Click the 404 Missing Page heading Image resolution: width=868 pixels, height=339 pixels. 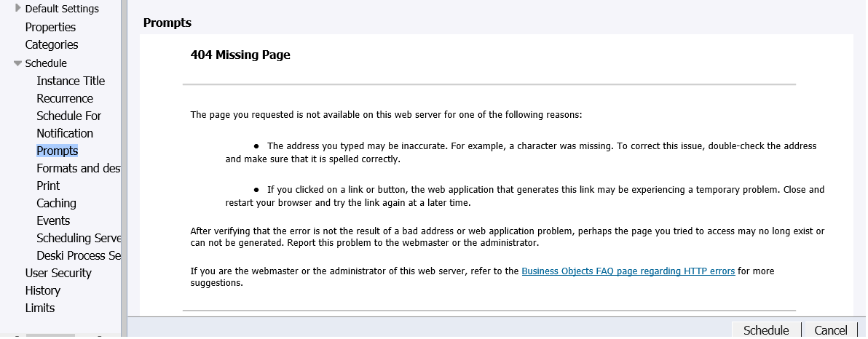[240, 55]
